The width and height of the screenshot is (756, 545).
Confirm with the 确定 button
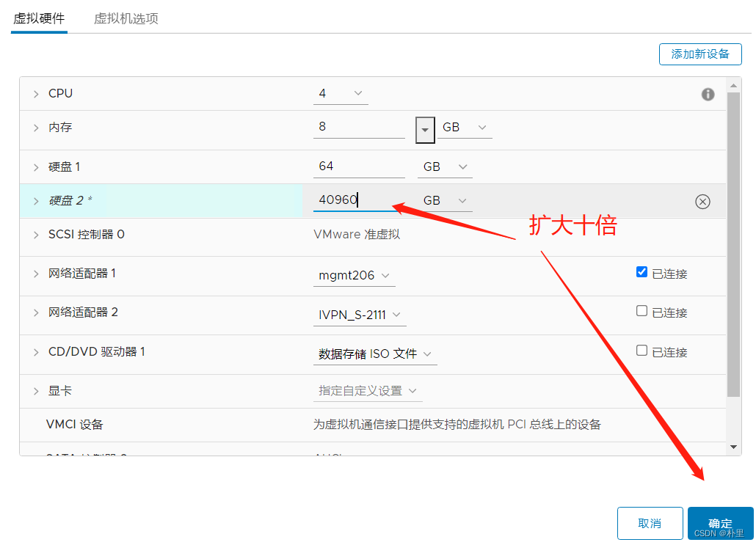(720, 523)
